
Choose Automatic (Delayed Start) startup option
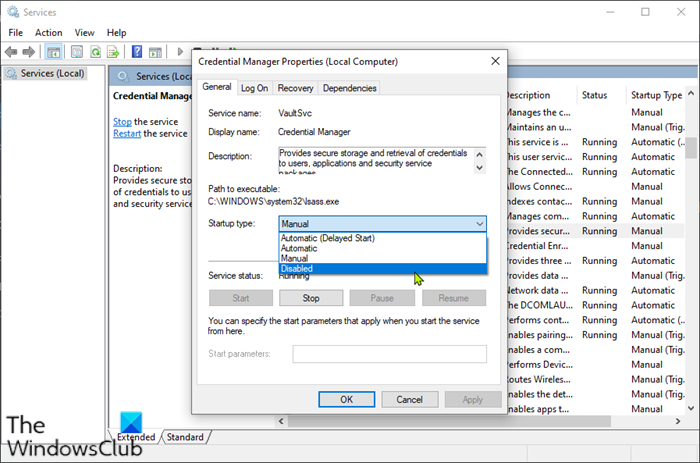pyautogui.click(x=383, y=238)
